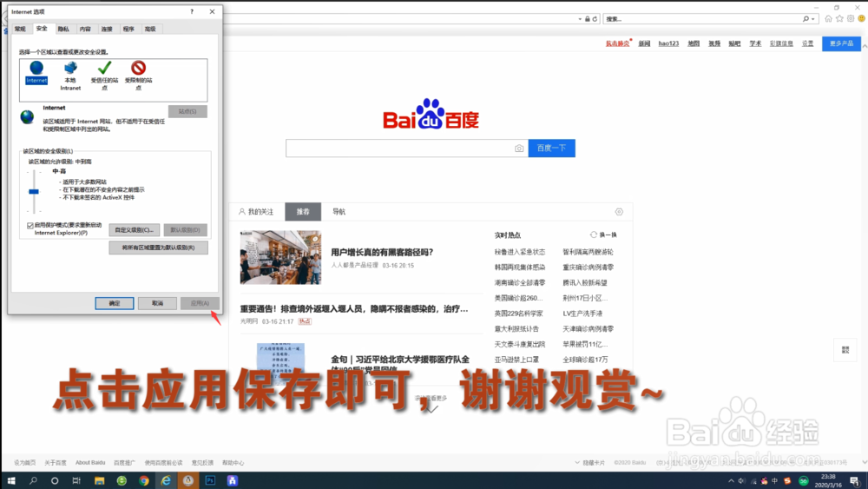The width and height of the screenshot is (868, 489).
Task: Toggle the 启用保护模式 checkbox
Action: [x=30, y=226]
